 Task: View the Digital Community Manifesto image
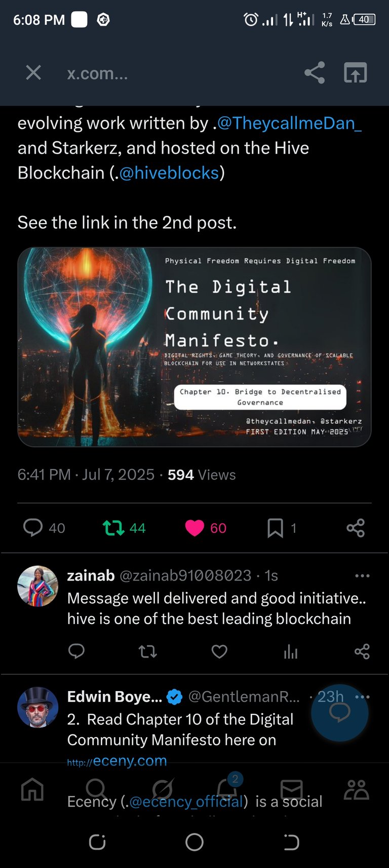[194, 347]
